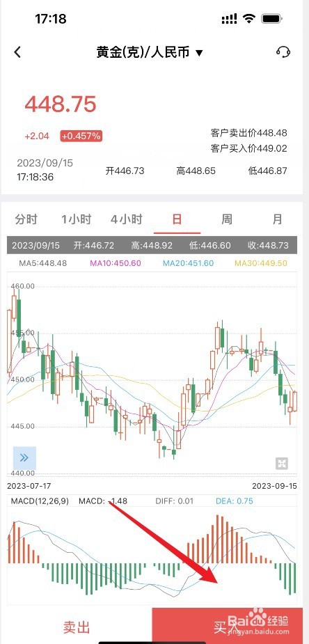Tap the battery status icon
This screenshot has width=309, height=644.
[271, 19]
